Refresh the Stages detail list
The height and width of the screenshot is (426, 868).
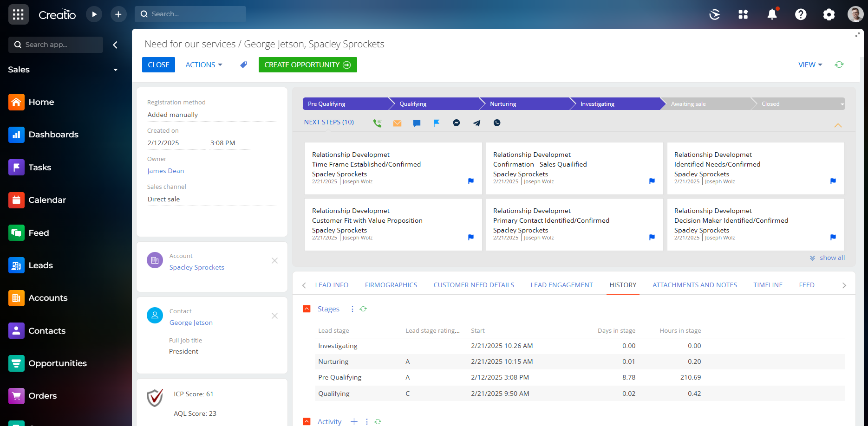(363, 309)
